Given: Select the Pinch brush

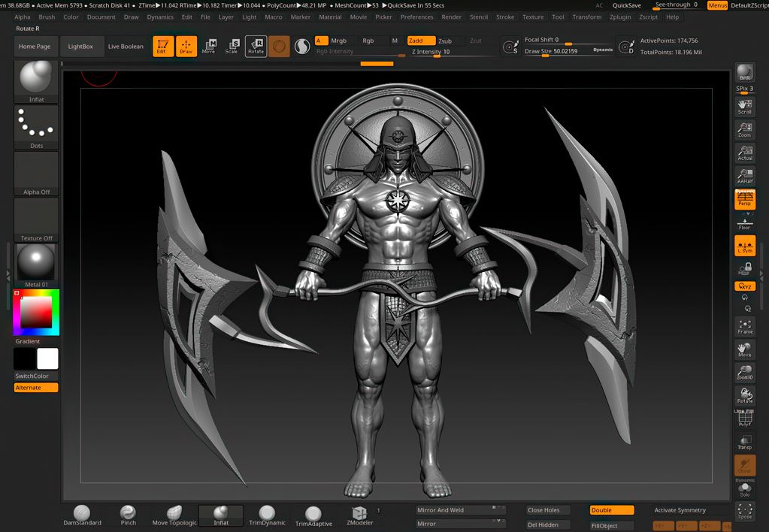Looking at the screenshot, I should tap(128, 515).
